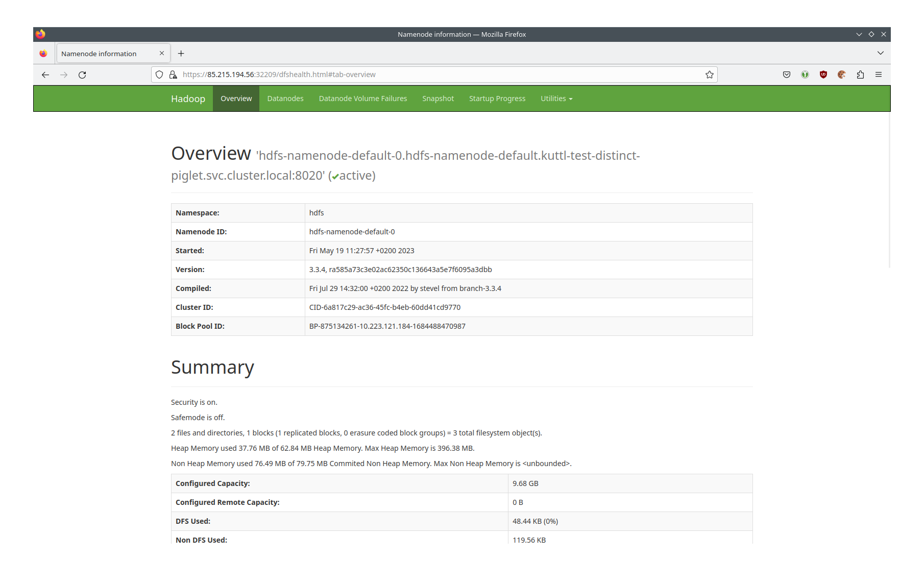
Task: Click the shield icon in the address bar
Action: click(159, 74)
